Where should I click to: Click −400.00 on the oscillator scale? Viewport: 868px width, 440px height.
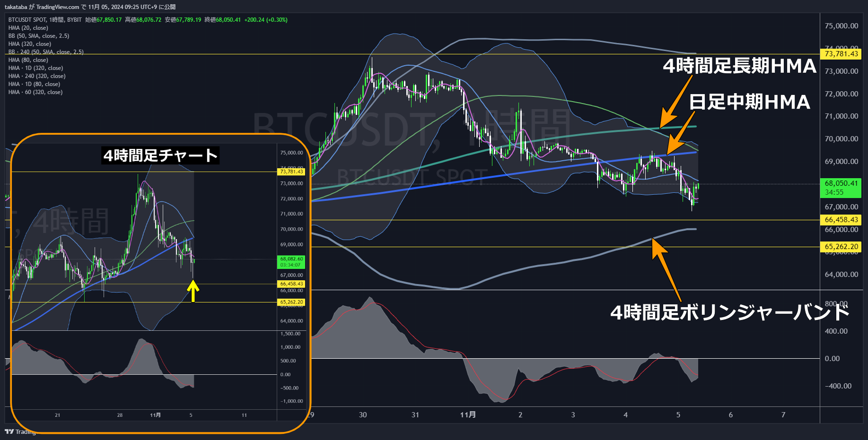[838, 386]
